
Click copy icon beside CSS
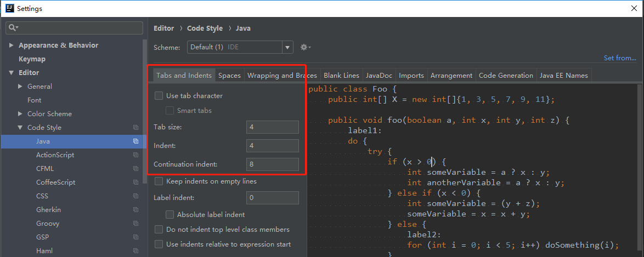coord(135,196)
